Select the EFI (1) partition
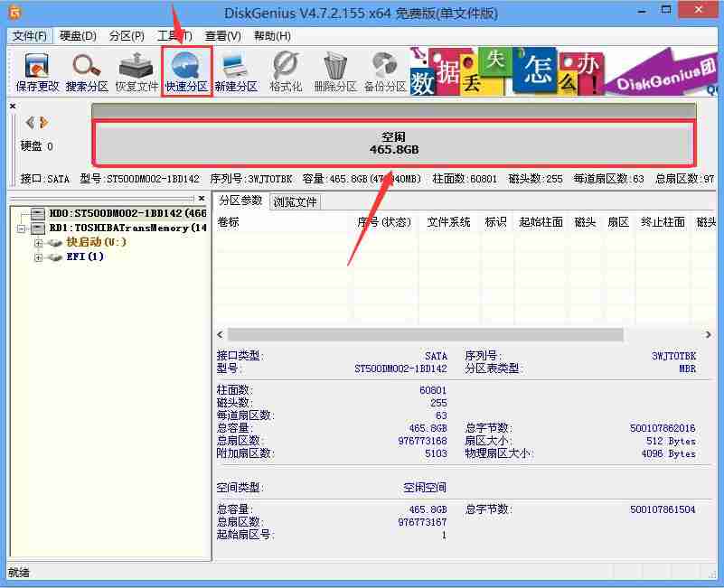Viewport: 724px width, 588px height. (85, 257)
